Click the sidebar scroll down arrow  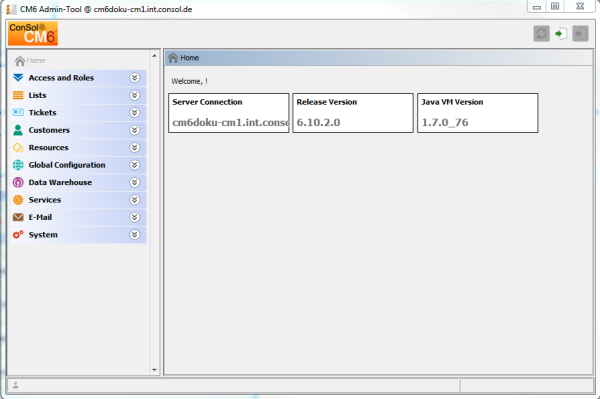(x=155, y=370)
